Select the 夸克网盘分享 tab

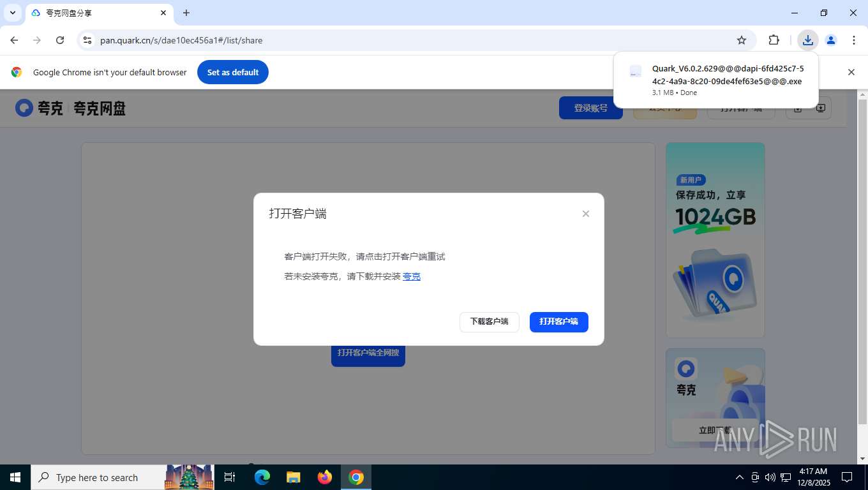(x=98, y=13)
